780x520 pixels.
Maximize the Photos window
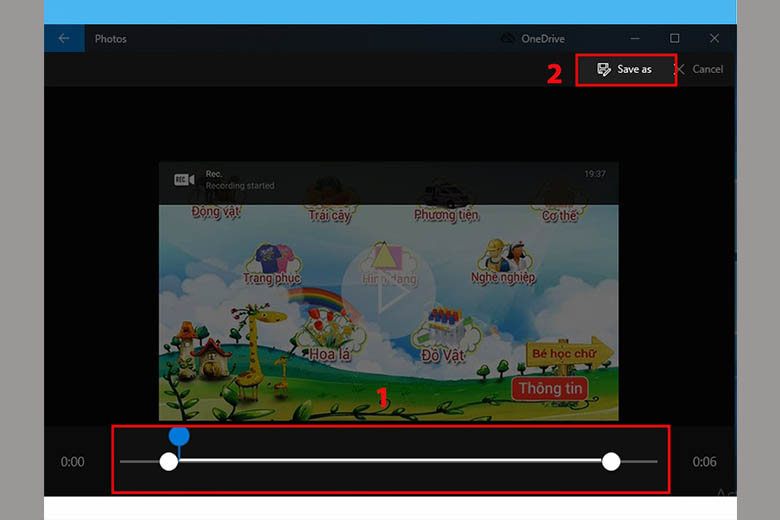pos(675,38)
